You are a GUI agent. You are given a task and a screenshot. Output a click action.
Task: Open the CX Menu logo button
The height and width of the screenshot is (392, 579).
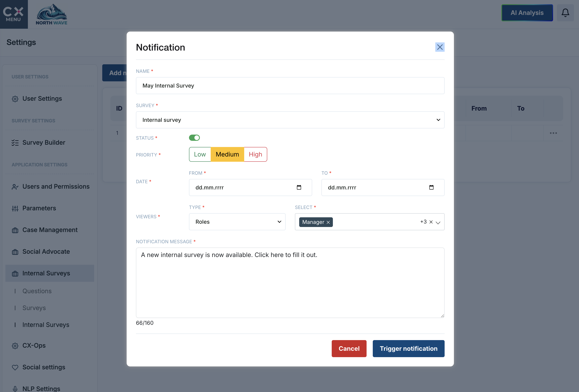pos(14,14)
